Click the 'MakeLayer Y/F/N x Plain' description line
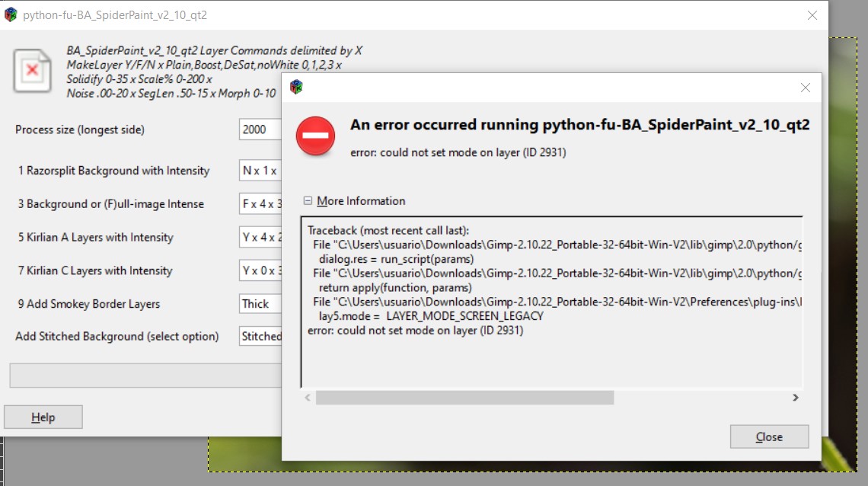 204,65
